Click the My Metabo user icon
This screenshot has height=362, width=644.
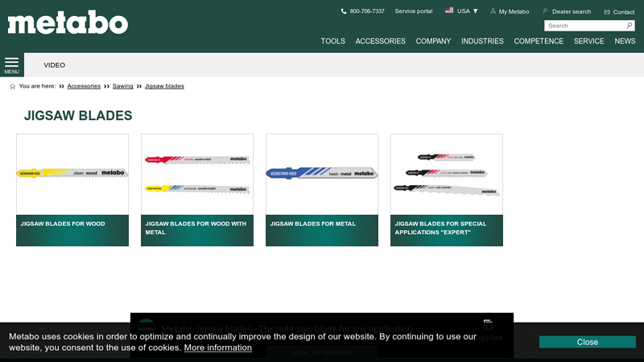[493, 11]
